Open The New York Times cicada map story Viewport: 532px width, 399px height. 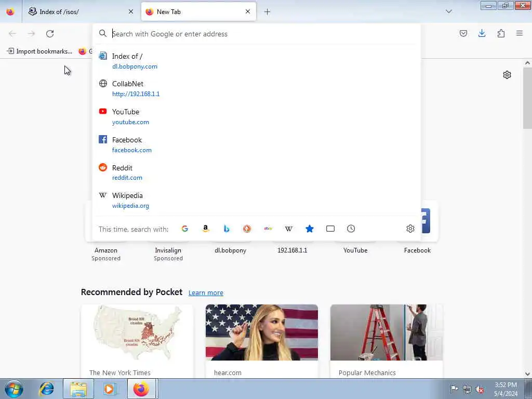[137, 341]
